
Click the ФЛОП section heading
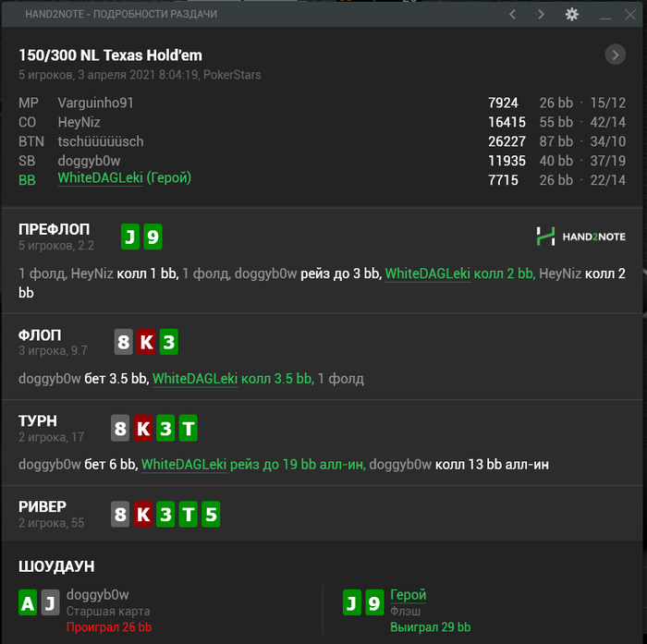click(40, 335)
